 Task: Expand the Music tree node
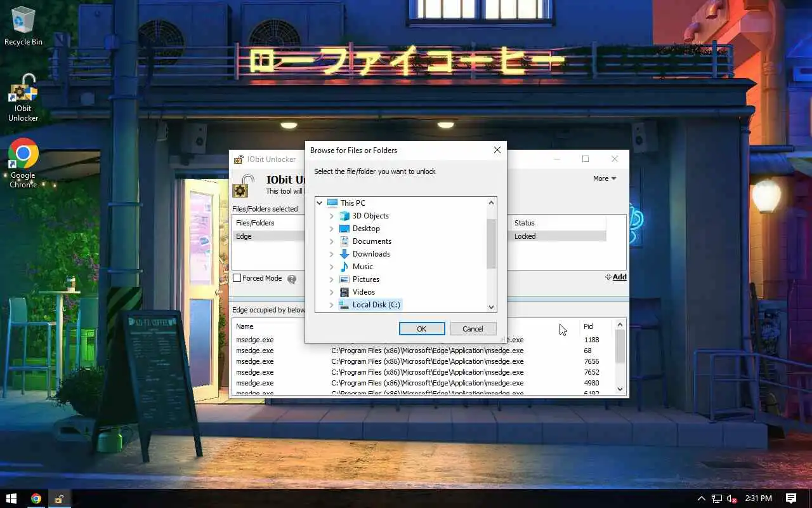point(331,267)
